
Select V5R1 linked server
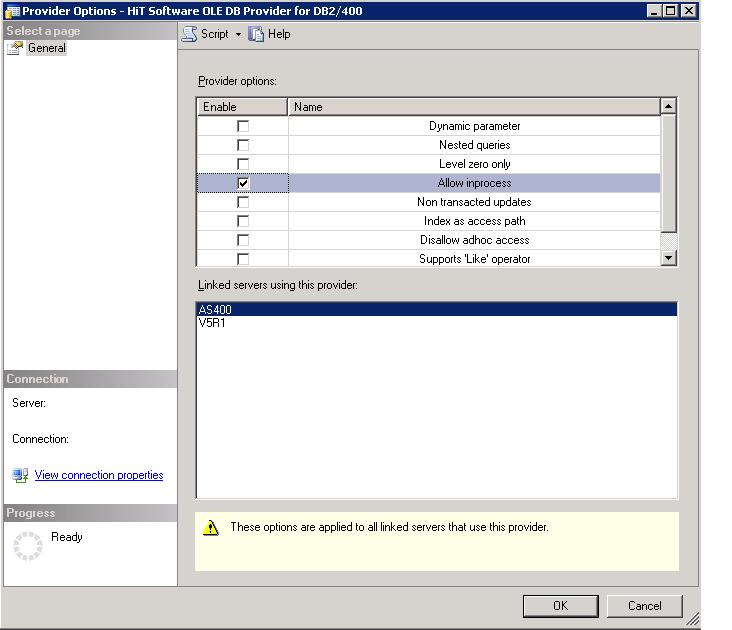pyautogui.click(x=437, y=323)
